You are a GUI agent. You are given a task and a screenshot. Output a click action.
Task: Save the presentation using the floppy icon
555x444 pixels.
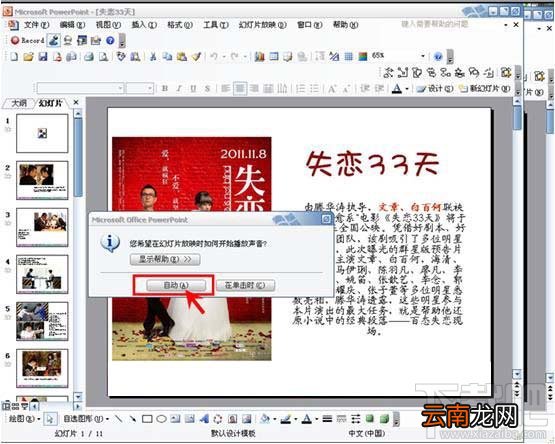point(43,56)
